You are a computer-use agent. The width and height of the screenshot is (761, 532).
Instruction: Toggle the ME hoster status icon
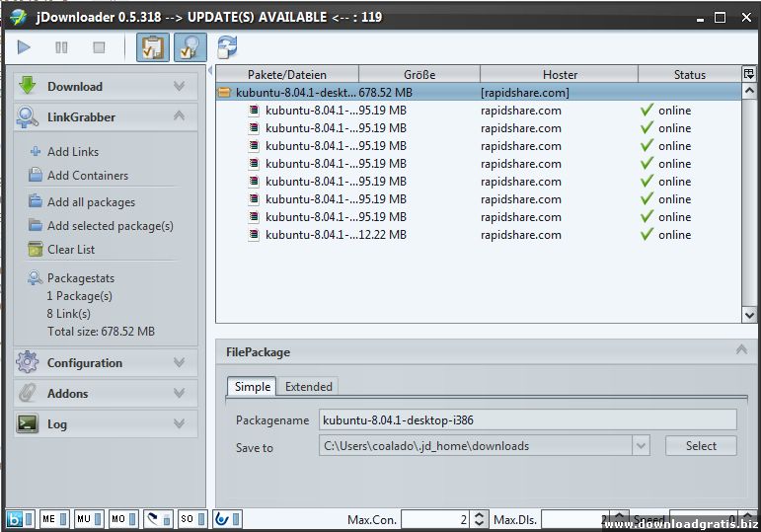(54, 519)
